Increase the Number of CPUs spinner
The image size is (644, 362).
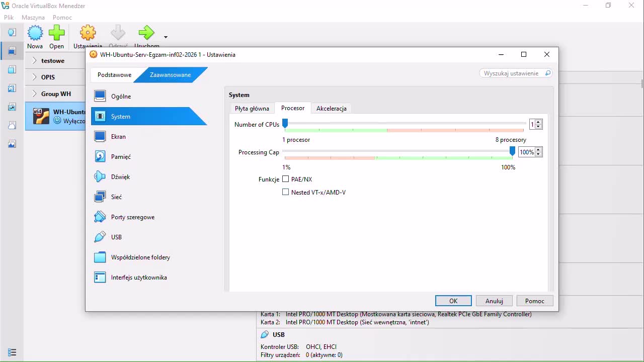coord(538,122)
